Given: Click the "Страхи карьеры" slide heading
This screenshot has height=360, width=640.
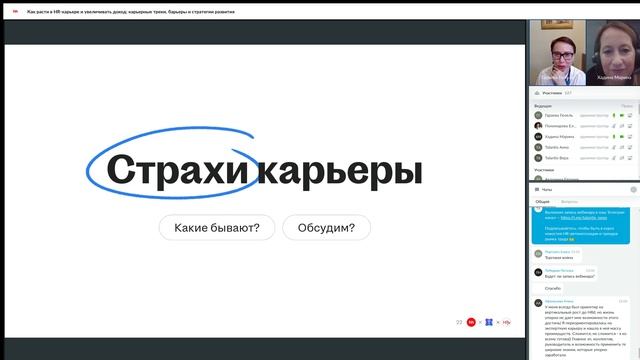Looking at the screenshot, I should click(x=264, y=170).
